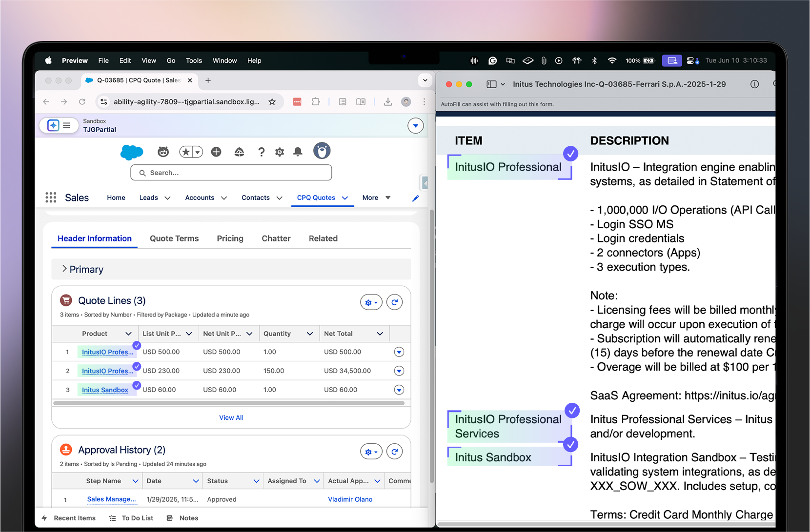Image resolution: width=810 pixels, height=532 pixels.
Task: Open Control Center in menu bar
Action: point(692,60)
